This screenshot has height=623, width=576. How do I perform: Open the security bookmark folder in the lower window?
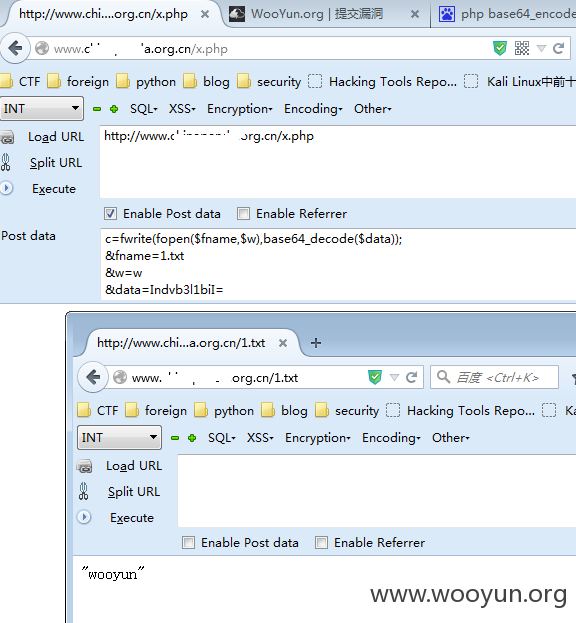pos(347,410)
